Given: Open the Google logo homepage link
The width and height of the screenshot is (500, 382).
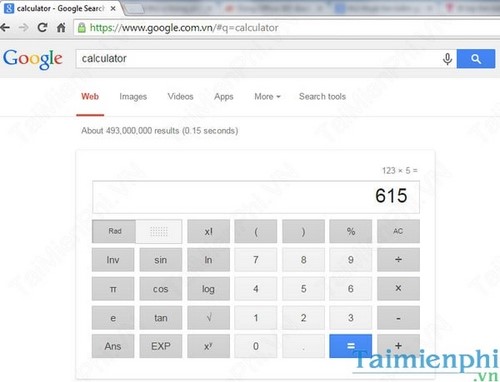Looking at the screenshot, I should point(33,59).
